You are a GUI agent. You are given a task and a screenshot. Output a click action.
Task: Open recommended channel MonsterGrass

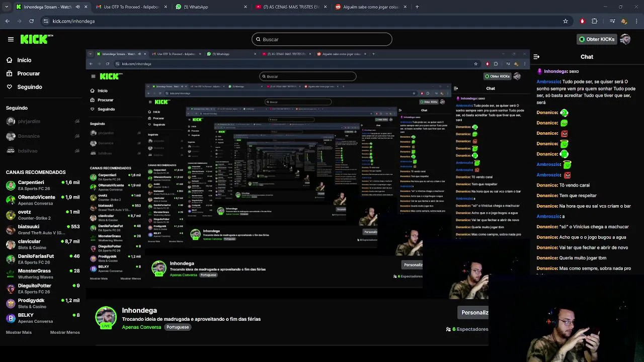click(x=43, y=274)
